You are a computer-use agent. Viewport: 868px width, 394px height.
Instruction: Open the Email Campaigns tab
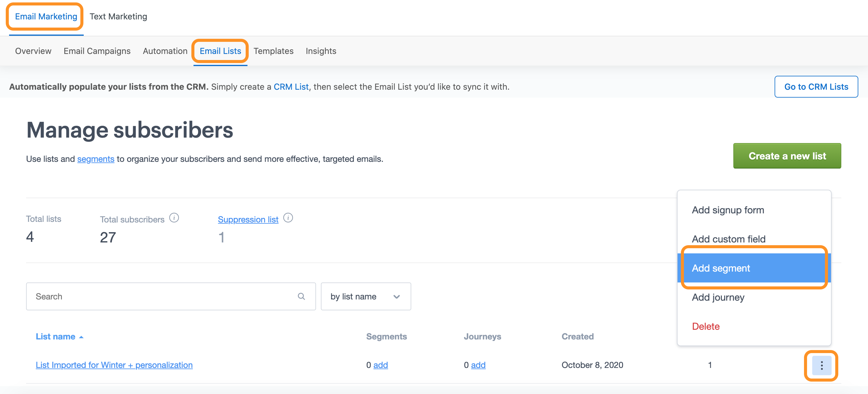pos(97,51)
